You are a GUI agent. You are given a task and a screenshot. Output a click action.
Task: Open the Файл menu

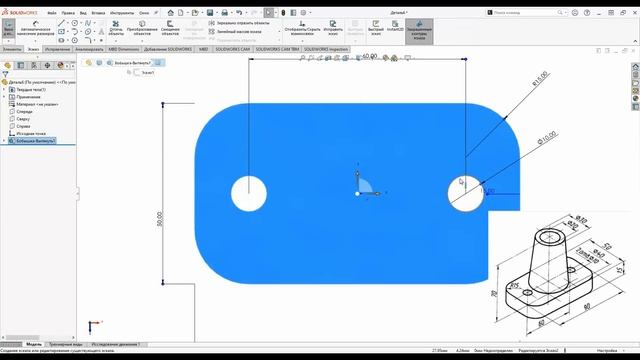click(x=52, y=13)
